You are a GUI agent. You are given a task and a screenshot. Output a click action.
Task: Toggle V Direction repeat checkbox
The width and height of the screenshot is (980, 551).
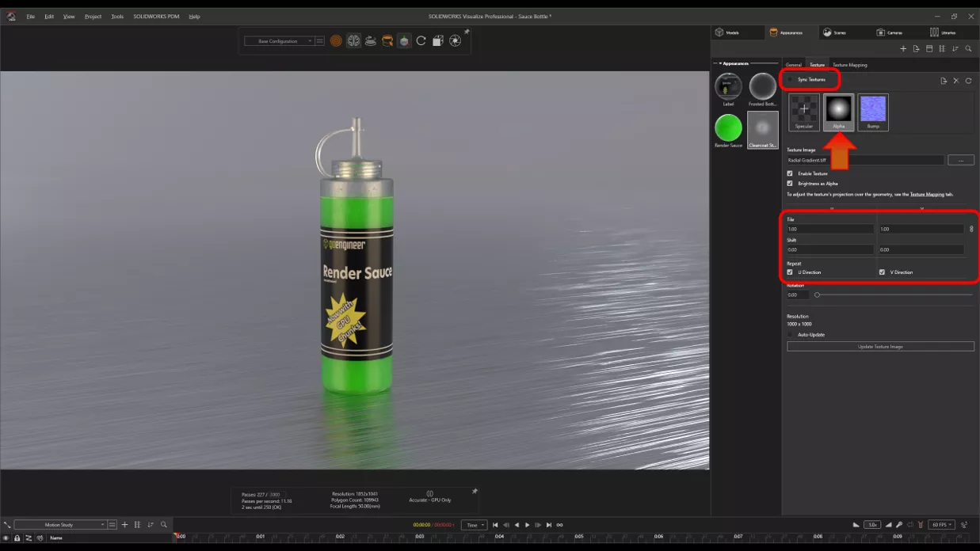click(882, 272)
